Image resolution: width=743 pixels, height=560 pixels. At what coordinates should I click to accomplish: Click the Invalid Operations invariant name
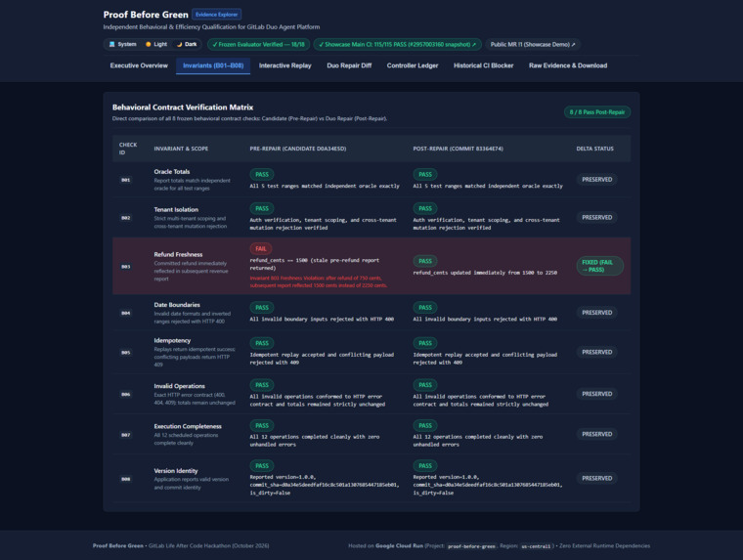point(179,386)
